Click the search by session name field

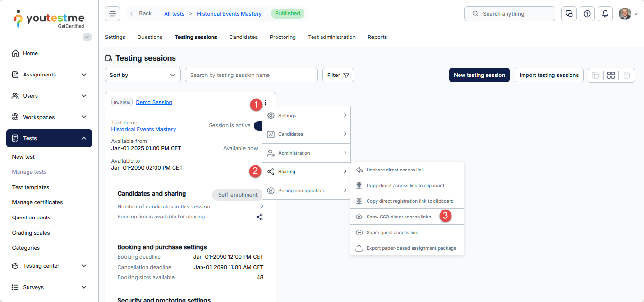tap(251, 75)
